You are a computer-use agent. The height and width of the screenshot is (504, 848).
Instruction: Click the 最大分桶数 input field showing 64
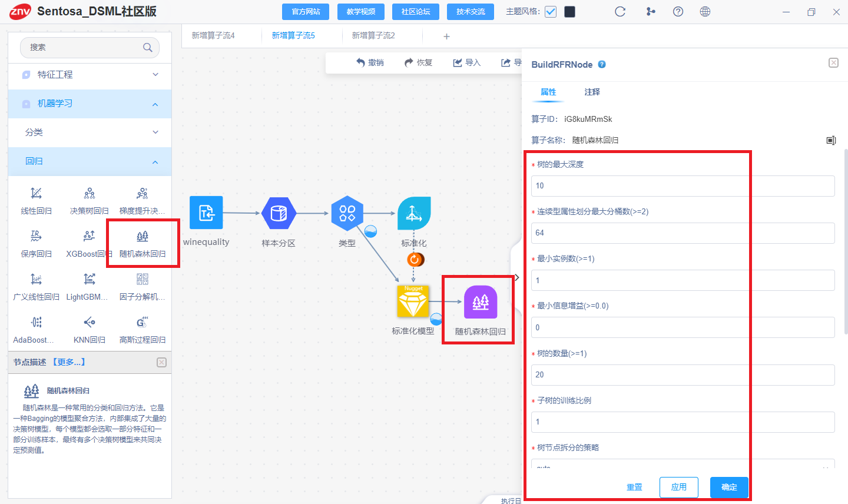coord(683,233)
